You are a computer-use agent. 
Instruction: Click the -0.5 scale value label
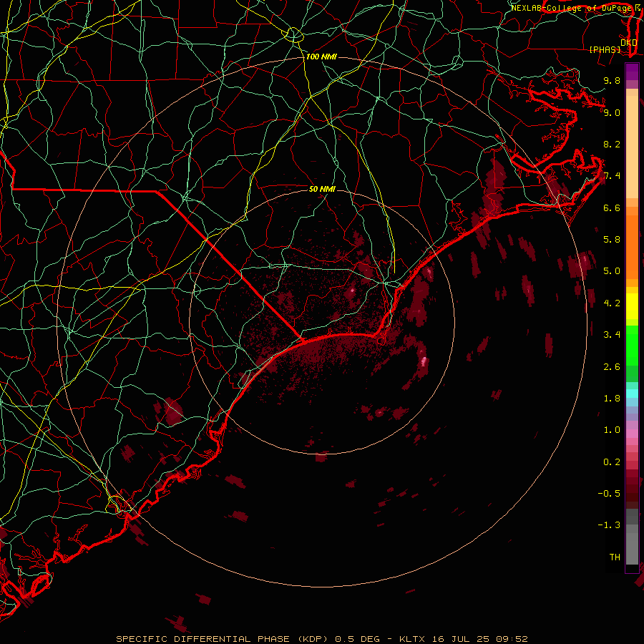pyautogui.click(x=610, y=494)
